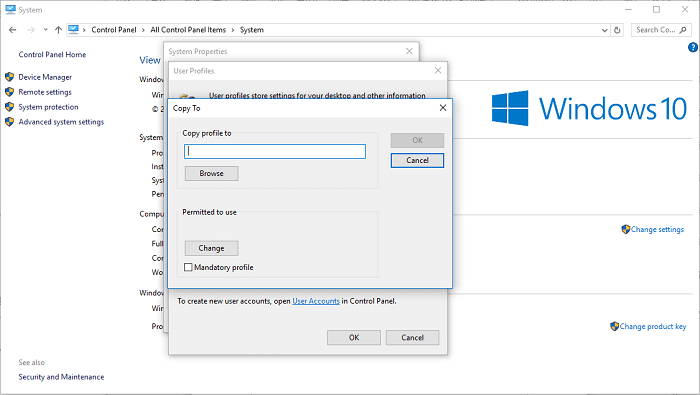Click shield icon next to Change settings
Viewport: 700px width, 395px height.
coord(625,229)
